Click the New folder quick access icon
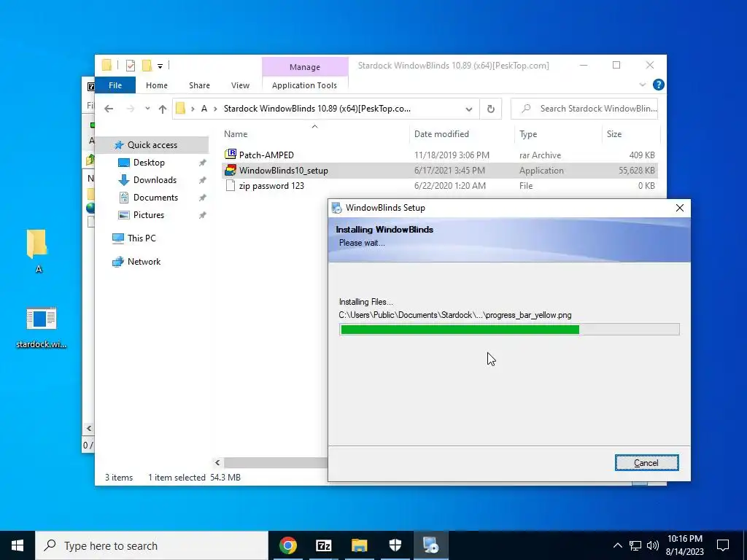This screenshot has width=747, height=560. click(x=147, y=66)
